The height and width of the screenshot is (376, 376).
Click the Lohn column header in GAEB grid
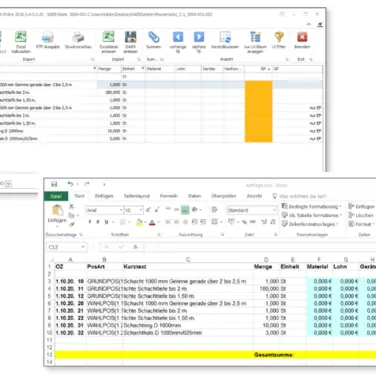(188, 69)
